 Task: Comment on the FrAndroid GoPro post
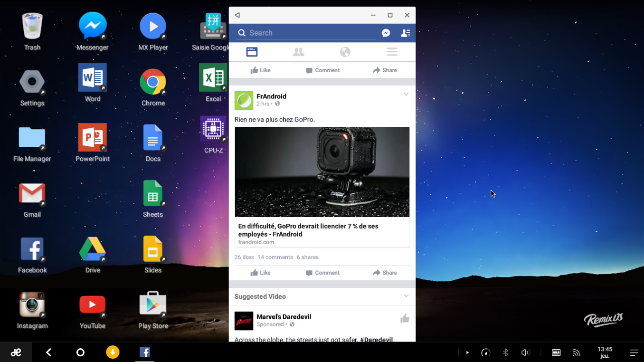322,273
